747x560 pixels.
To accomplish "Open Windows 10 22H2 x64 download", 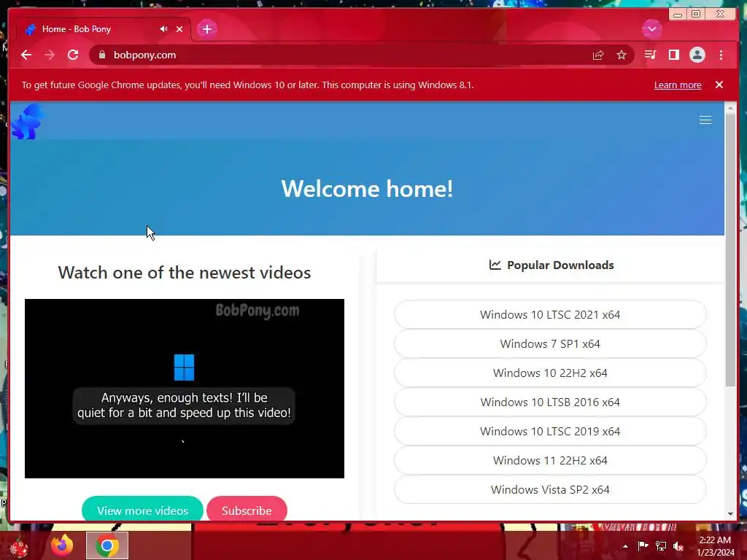I will point(550,373).
